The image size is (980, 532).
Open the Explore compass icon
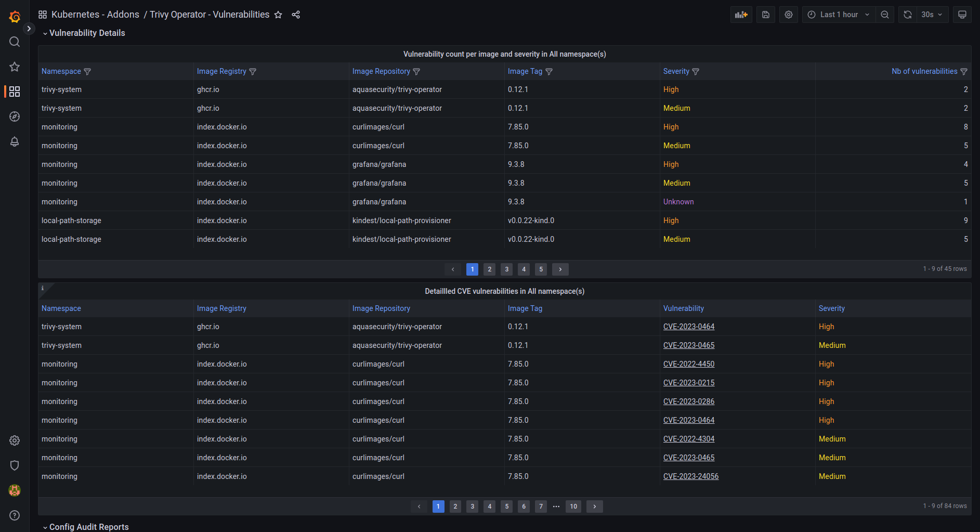point(15,116)
